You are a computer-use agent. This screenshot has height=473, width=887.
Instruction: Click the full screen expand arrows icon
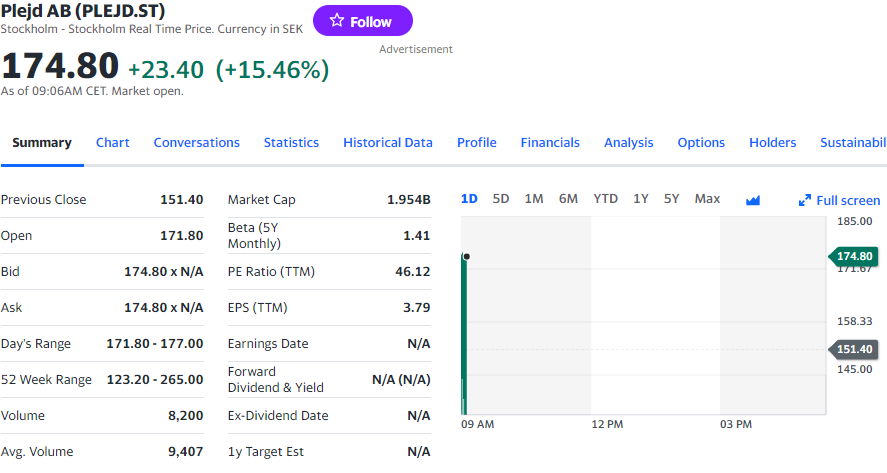point(804,200)
